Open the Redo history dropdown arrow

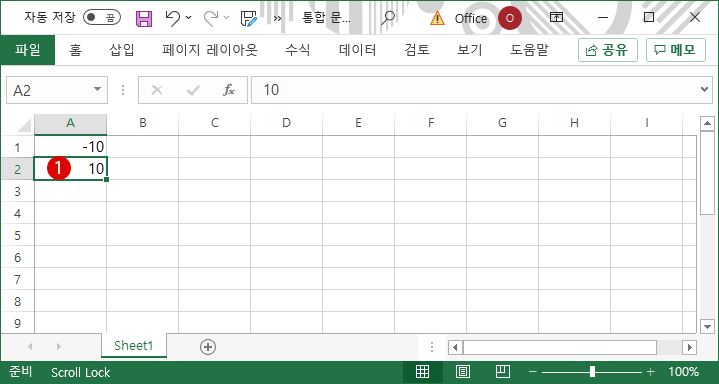(x=227, y=18)
